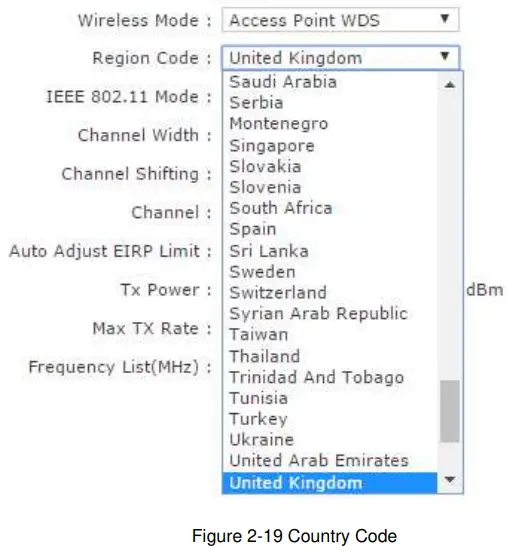Screen dimensions: 508x550
Task: Choose Sri Lanka as region
Action: pos(330,251)
